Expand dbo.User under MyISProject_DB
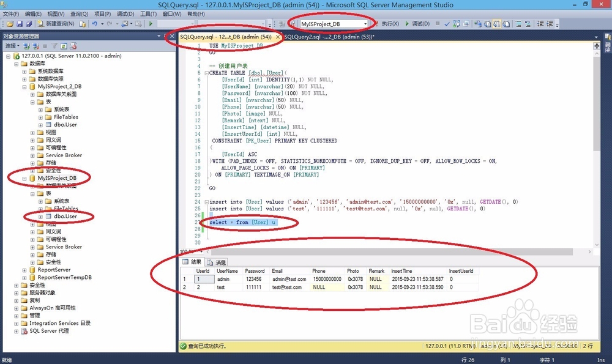 [40, 217]
